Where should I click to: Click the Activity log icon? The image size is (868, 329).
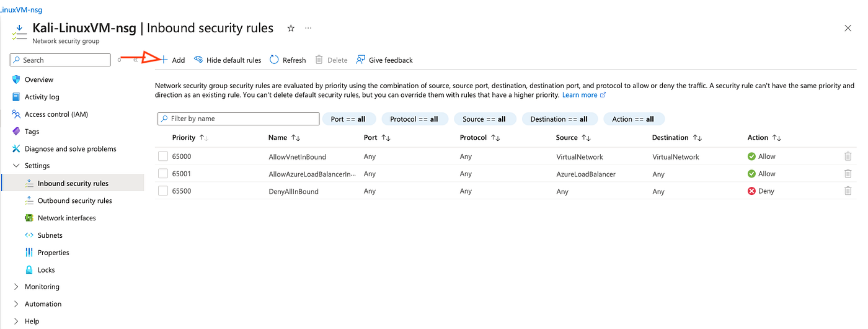click(16, 97)
